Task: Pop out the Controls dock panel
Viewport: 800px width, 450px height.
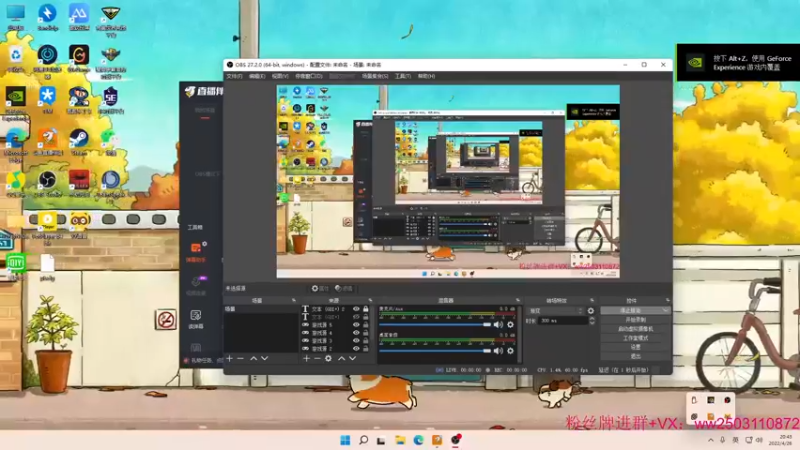Action: tap(668, 301)
